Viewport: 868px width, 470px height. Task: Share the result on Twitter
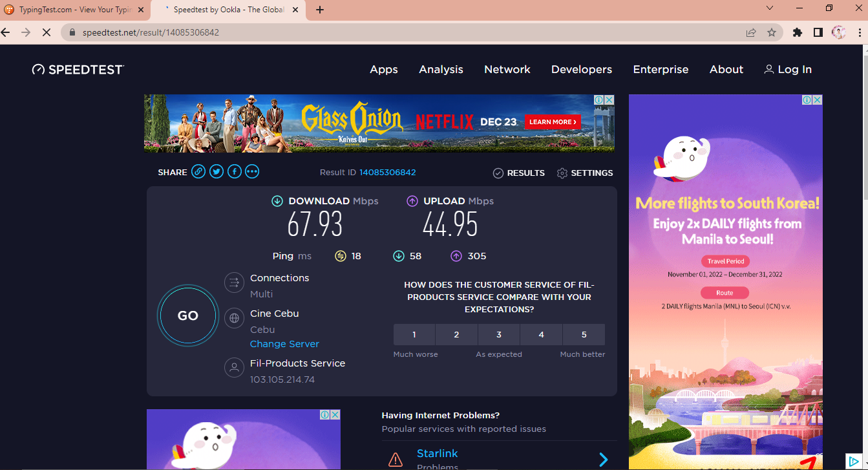(x=217, y=172)
